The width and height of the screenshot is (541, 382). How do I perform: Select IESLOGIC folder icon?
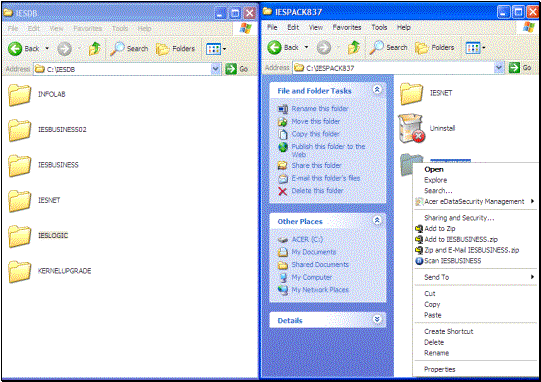tap(20, 236)
